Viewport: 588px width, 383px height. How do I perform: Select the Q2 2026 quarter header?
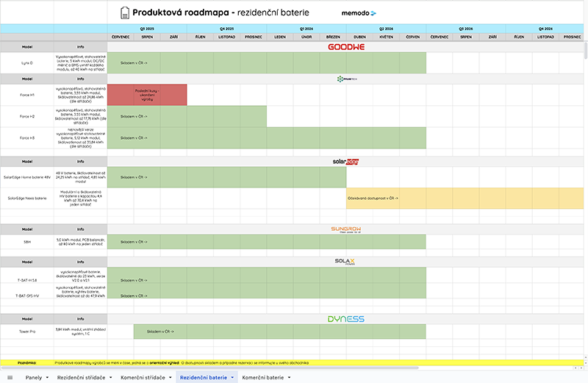coord(387,29)
